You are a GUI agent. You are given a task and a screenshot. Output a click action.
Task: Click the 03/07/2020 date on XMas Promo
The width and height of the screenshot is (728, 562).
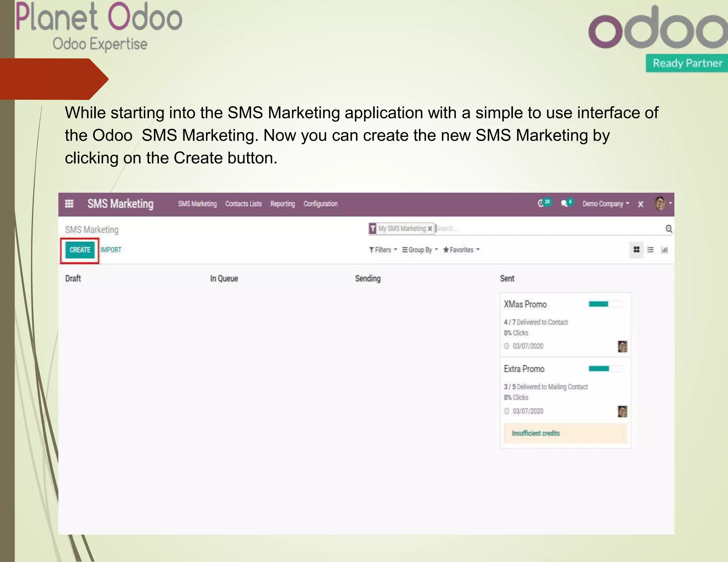(x=528, y=346)
